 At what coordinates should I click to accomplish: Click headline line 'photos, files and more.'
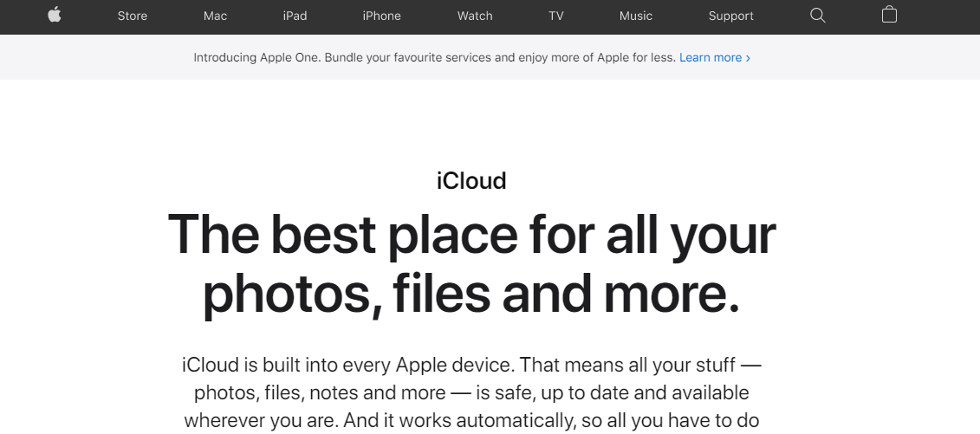click(x=472, y=295)
